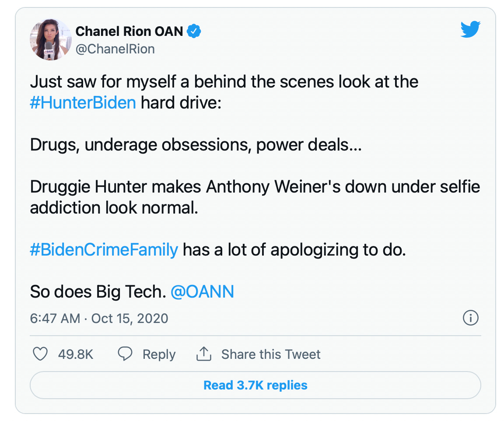Click the Twitter bird logo
Viewport: 504px width, 421px height.
pos(470,30)
